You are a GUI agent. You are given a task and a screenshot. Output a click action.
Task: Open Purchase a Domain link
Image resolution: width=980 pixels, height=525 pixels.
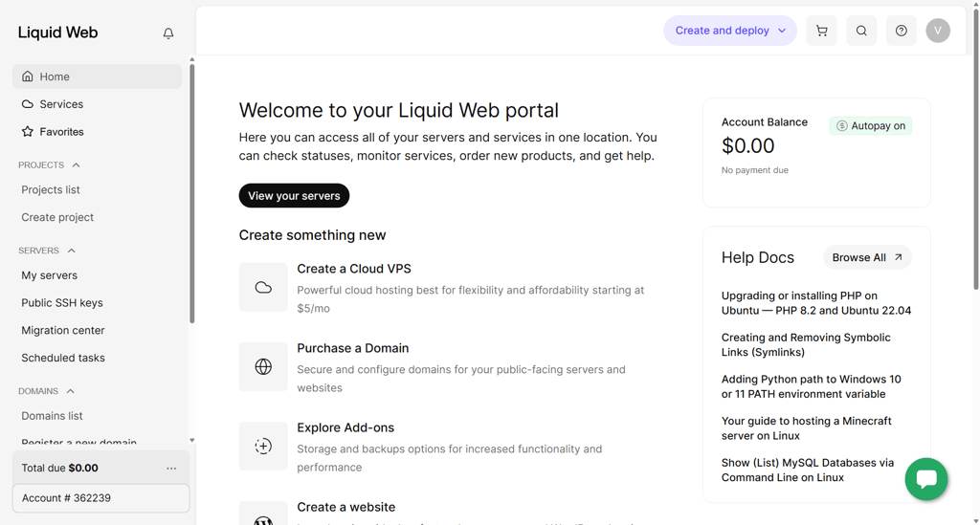click(x=352, y=348)
